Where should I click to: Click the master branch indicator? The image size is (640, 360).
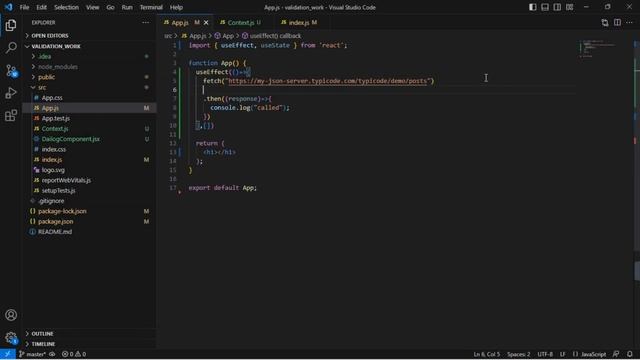(x=32, y=354)
